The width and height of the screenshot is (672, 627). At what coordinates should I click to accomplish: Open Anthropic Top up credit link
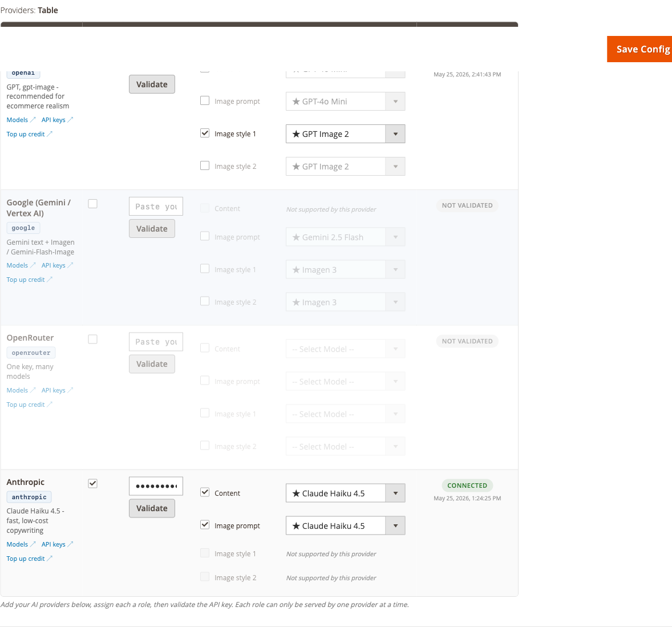(x=29, y=559)
